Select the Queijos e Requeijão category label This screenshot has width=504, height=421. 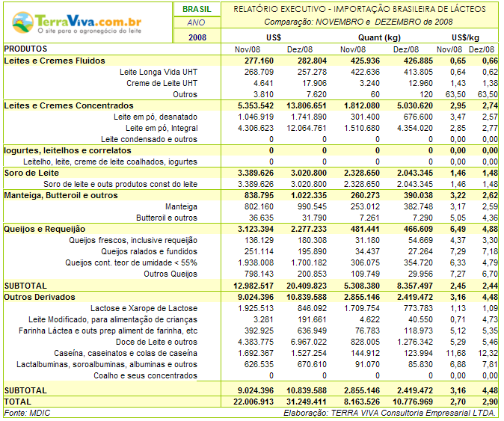pyautogui.click(x=45, y=229)
